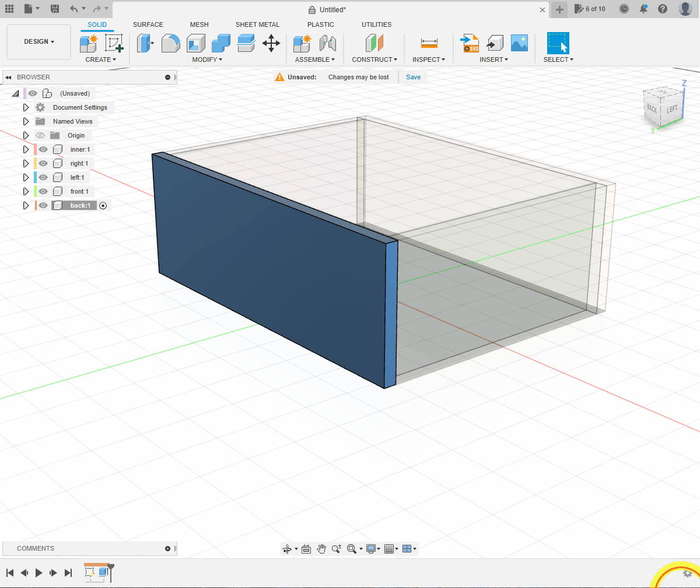Select the Fillet tool
The height and width of the screenshot is (588, 700).
[170, 43]
